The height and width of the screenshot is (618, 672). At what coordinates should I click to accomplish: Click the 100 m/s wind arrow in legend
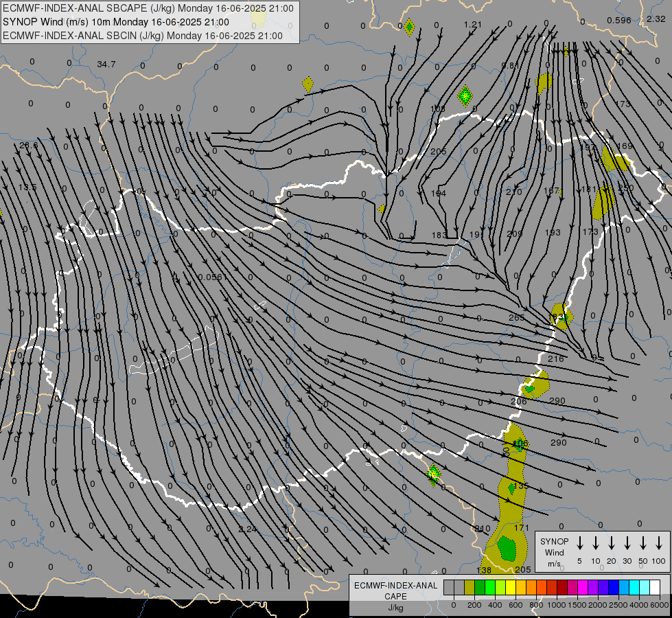[659, 543]
